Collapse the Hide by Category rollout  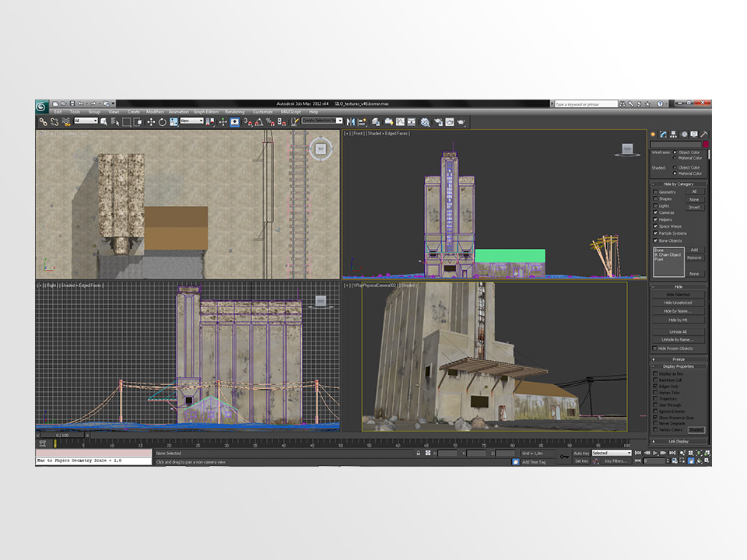(x=679, y=184)
